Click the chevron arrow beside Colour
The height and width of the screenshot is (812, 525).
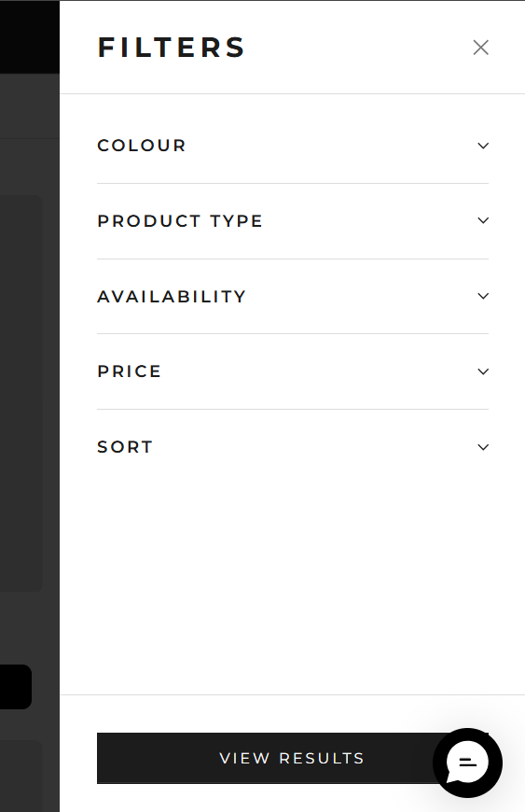pyautogui.click(x=483, y=146)
